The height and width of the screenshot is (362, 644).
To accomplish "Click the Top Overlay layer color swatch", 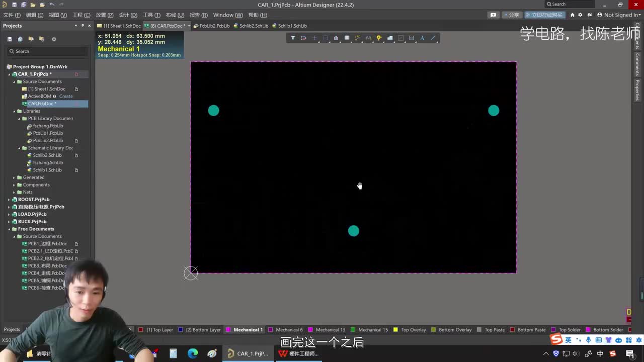I will tap(395, 330).
